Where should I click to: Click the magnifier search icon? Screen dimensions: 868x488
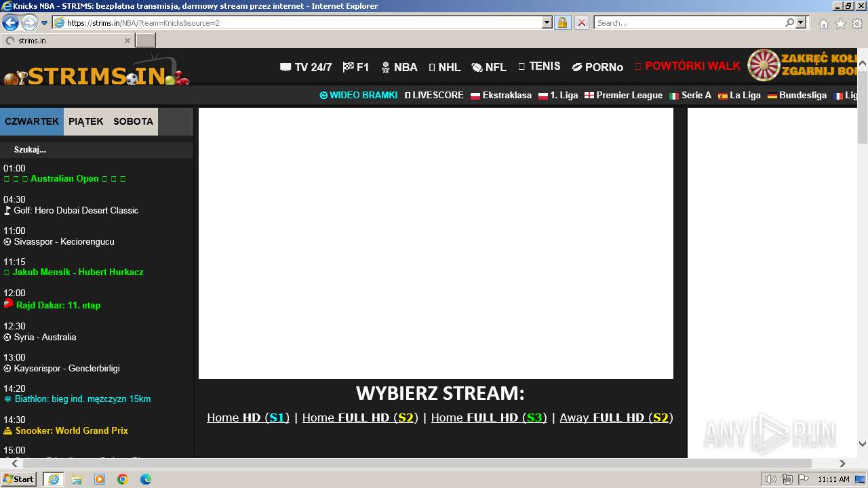(789, 22)
